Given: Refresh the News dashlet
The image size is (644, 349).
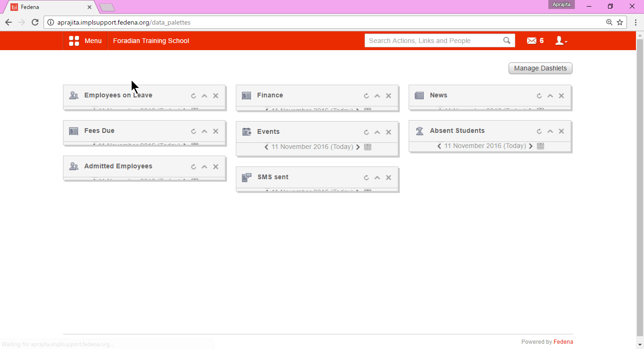Looking at the screenshot, I should pos(539,96).
